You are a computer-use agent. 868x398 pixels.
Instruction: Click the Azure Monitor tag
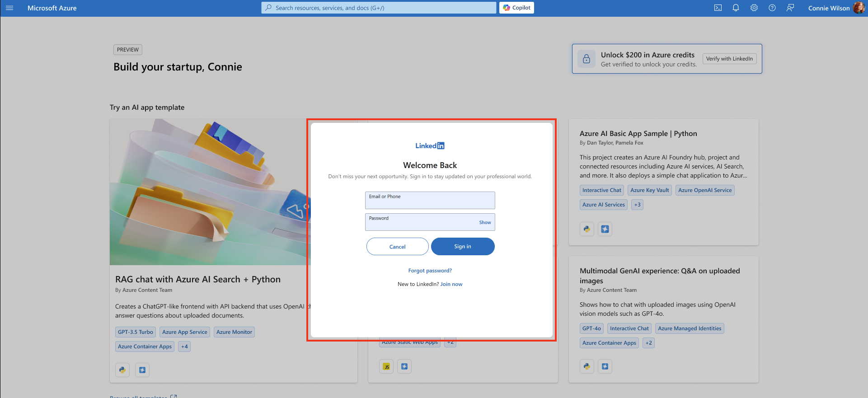click(x=234, y=332)
